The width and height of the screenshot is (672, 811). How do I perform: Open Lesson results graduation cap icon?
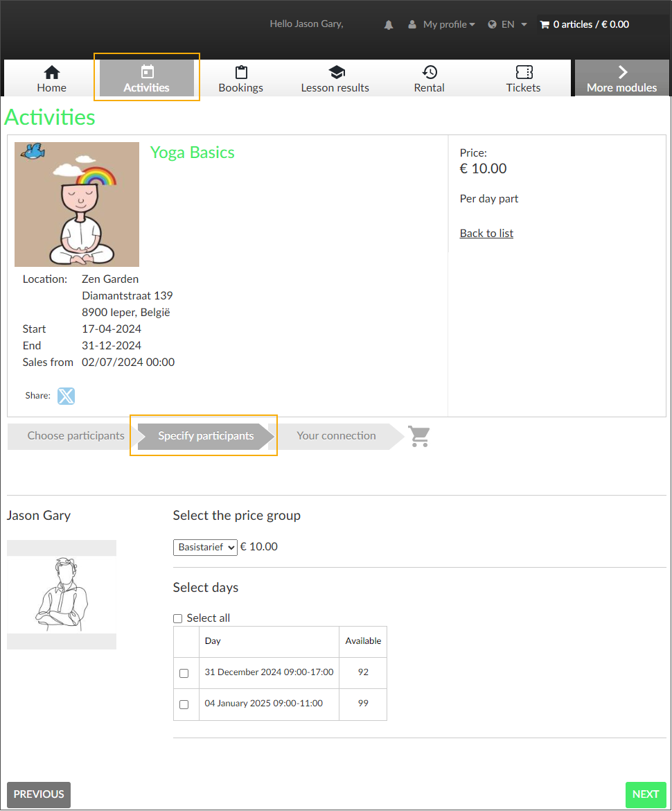click(336, 72)
